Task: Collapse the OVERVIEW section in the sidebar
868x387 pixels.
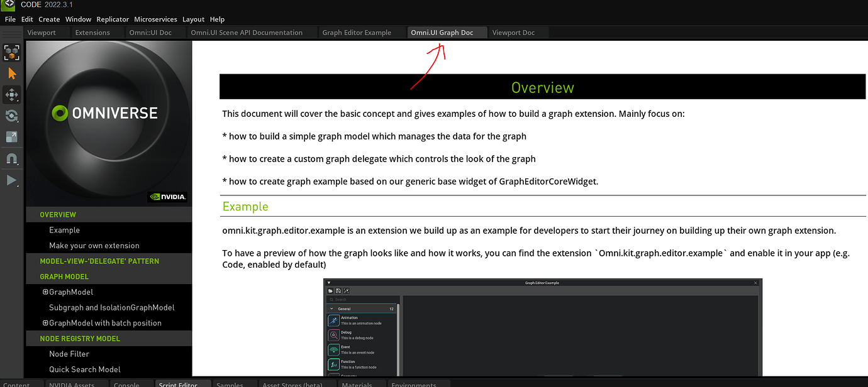Action: coord(57,214)
